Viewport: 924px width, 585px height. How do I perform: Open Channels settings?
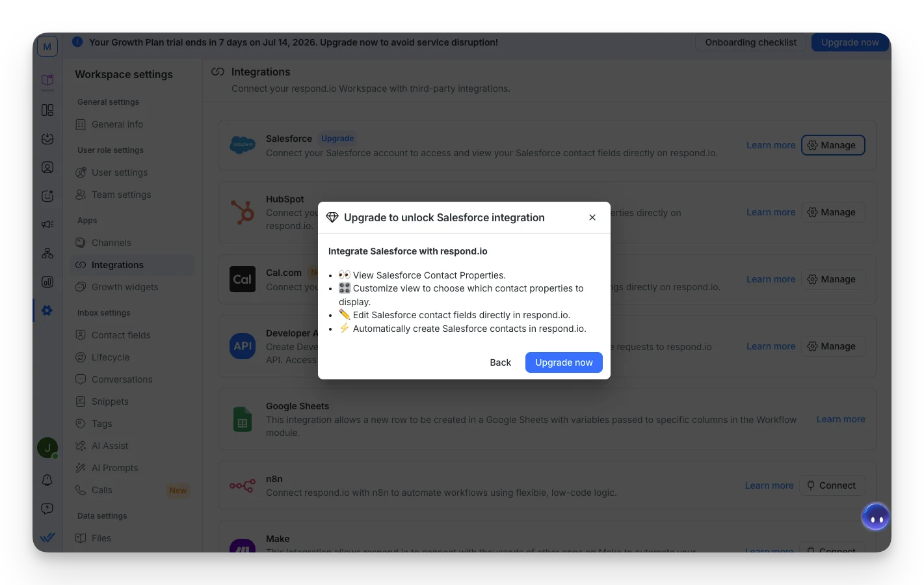tap(132, 243)
